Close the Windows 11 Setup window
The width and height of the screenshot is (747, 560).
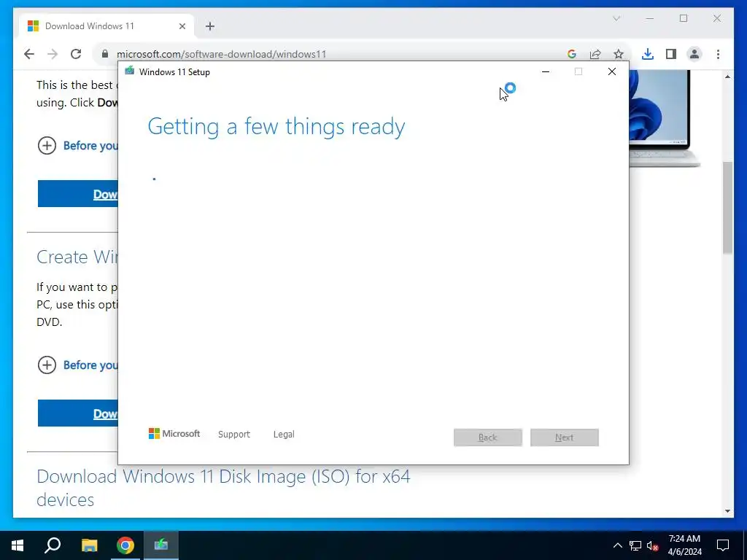coord(612,72)
